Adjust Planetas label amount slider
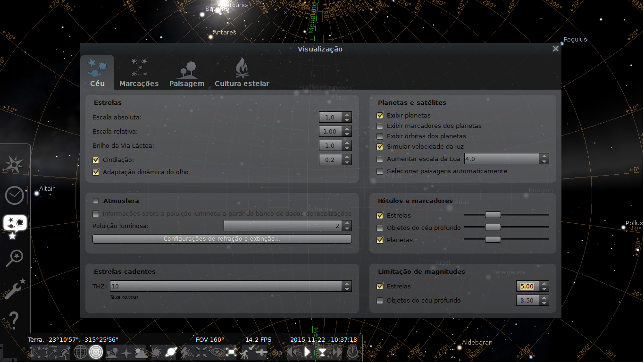 coord(493,239)
